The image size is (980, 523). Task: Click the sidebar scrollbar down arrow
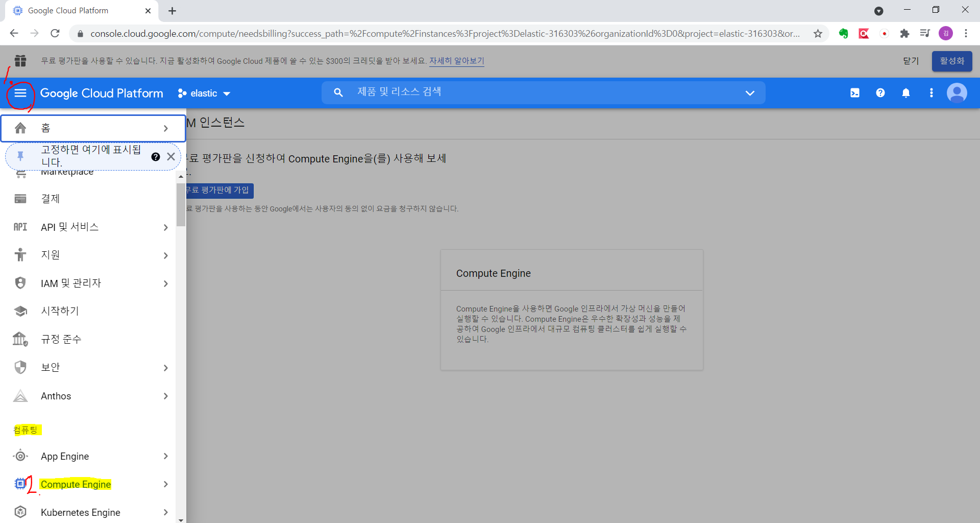click(x=181, y=519)
